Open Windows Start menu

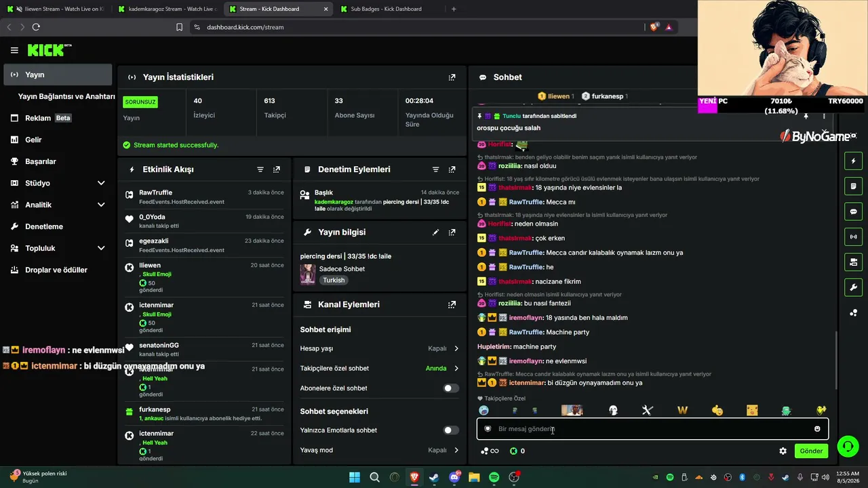click(355, 477)
